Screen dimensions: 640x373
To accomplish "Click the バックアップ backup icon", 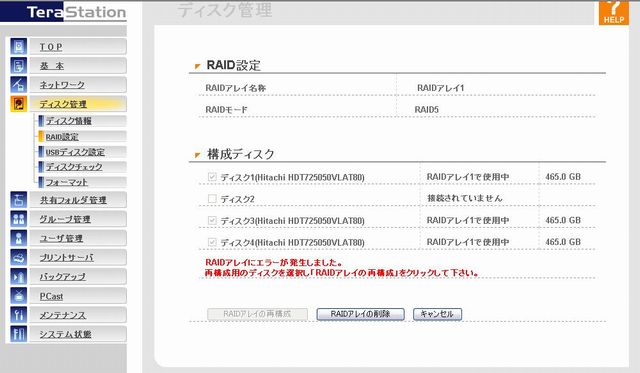I will tap(18, 276).
